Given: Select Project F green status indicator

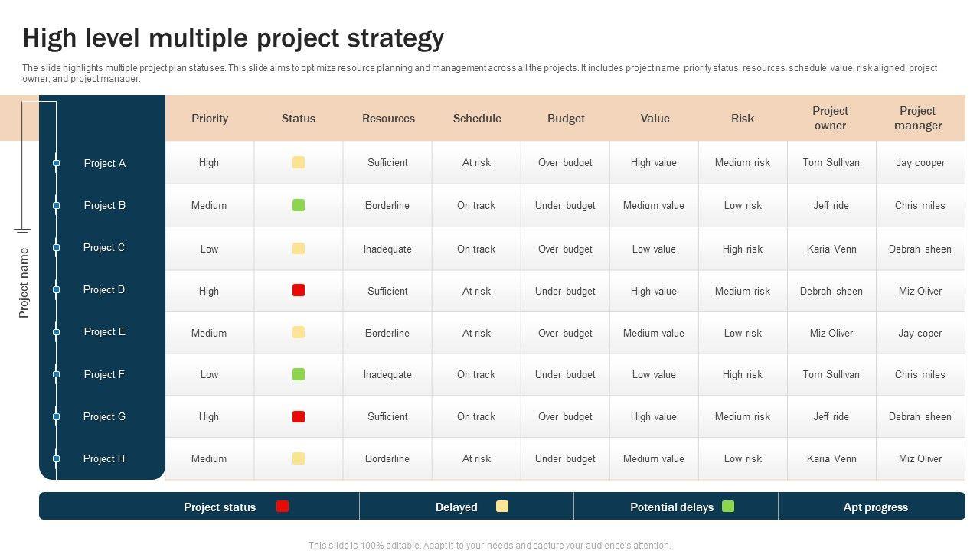Looking at the screenshot, I should point(299,374).
